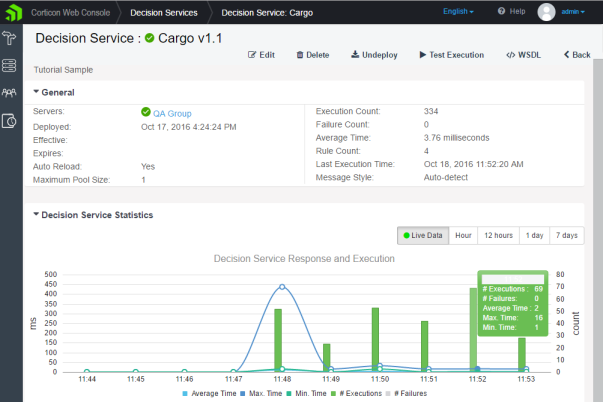The image size is (603, 402).
Task: Open the admin user dropdown
Action: pyautogui.click(x=573, y=12)
